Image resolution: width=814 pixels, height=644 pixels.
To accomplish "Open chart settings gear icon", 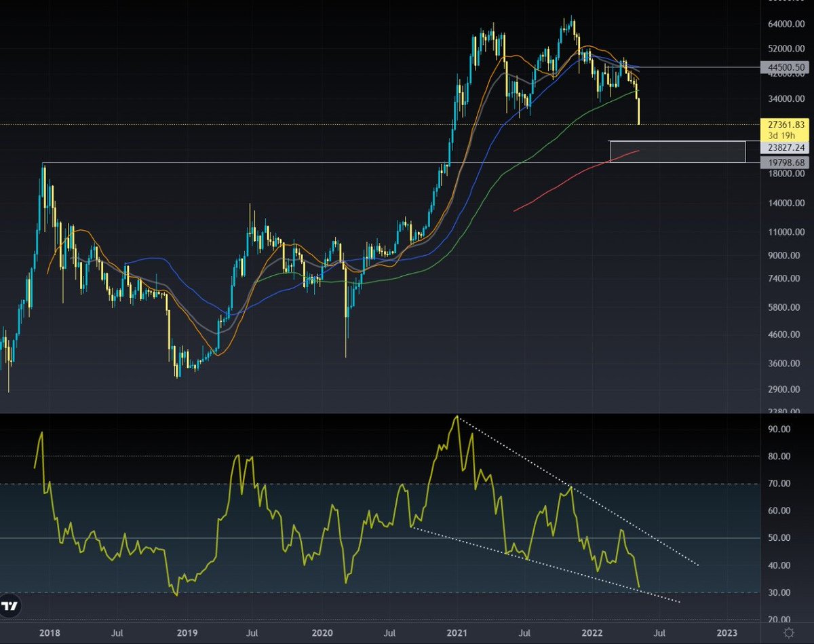I will click(x=788, y=632).
